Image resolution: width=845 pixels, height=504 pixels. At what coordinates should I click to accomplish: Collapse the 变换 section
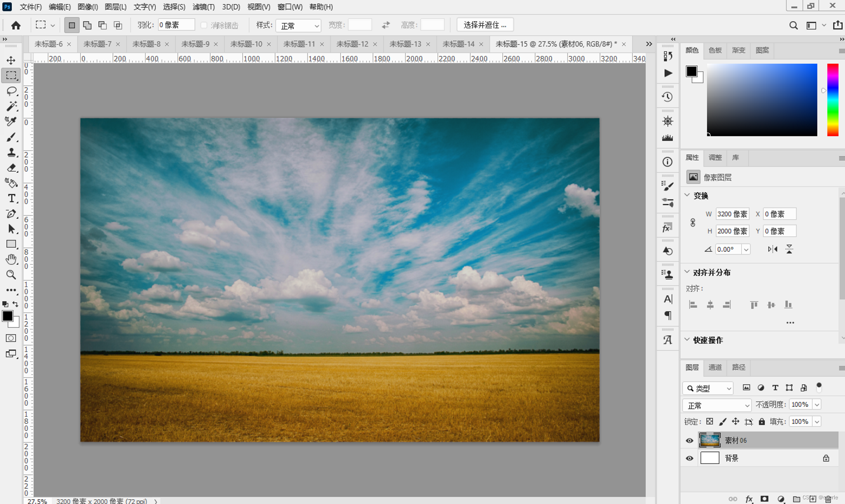point(687,195)
